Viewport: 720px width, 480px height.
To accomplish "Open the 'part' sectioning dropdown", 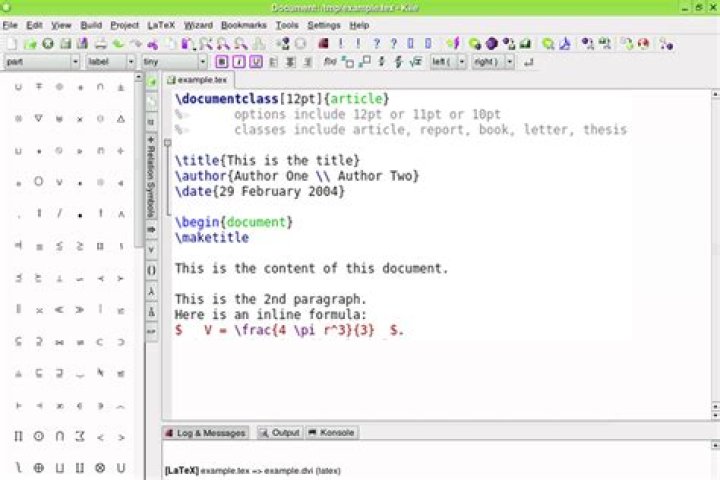I will 42,62.
